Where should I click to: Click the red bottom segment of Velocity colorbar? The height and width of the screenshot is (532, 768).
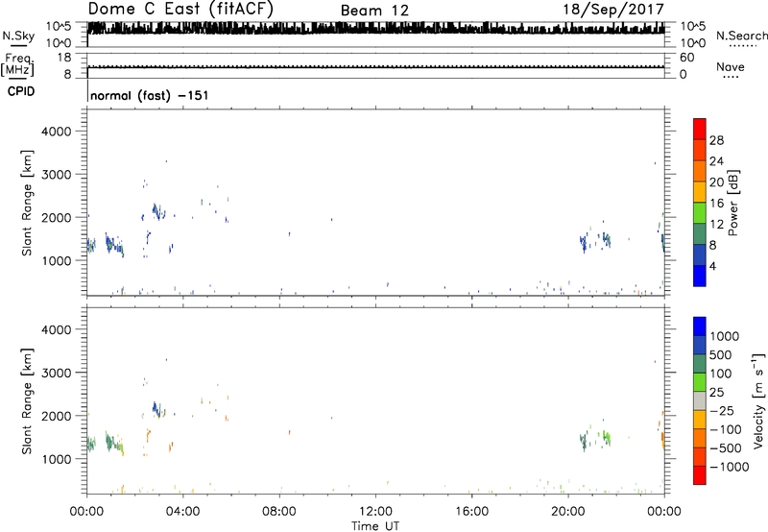coord(700,475)
